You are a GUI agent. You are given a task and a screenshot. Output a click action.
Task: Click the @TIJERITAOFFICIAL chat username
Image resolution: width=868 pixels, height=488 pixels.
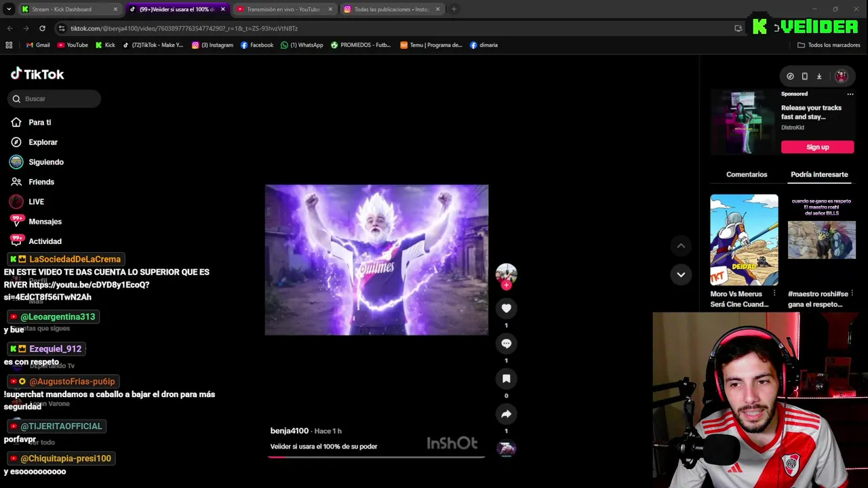point(61,426)
